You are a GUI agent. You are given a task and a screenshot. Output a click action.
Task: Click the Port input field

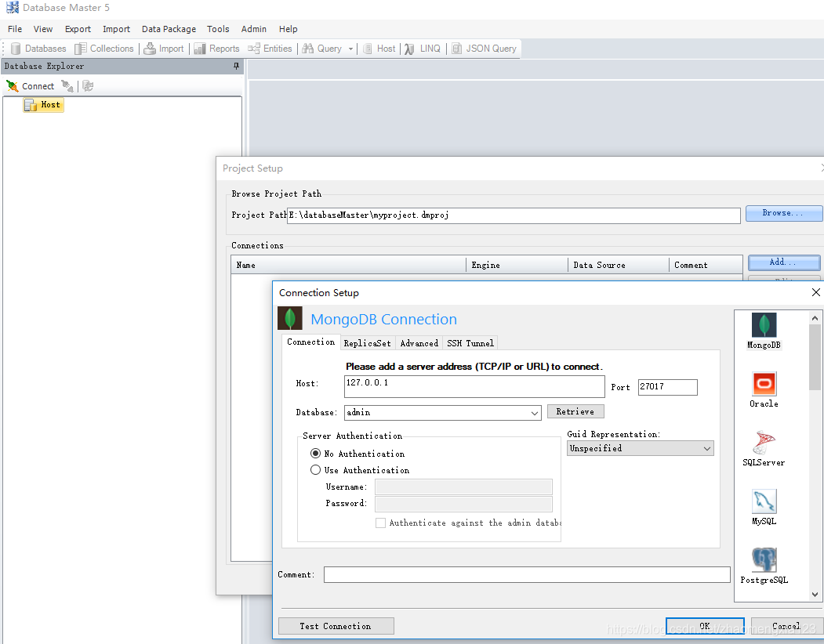(668, 387)
